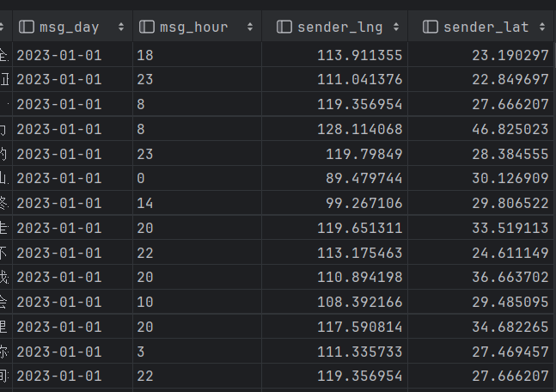Image resolution: width=556 pixels, height=392 pixels.
Task: Sort by sender_lng using its sort arrows
Action: pos(396,27)
